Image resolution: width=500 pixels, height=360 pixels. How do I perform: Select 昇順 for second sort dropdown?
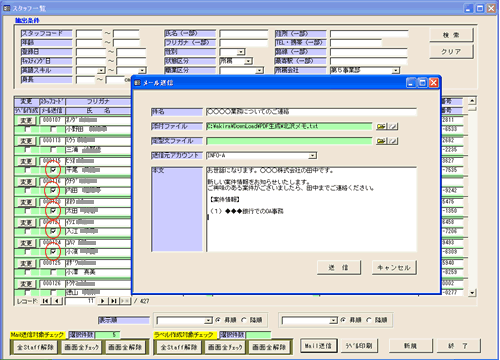(343, 320)
